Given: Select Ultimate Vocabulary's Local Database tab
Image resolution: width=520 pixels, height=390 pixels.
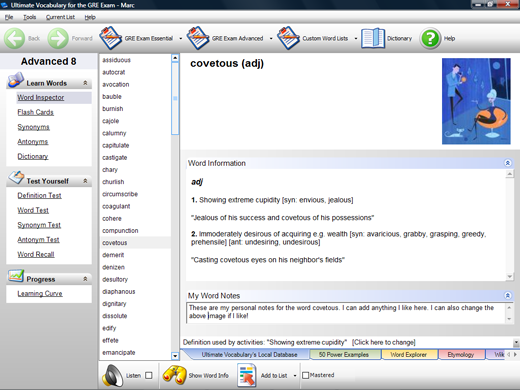Looking at the screenshot, I should point(249,355).
